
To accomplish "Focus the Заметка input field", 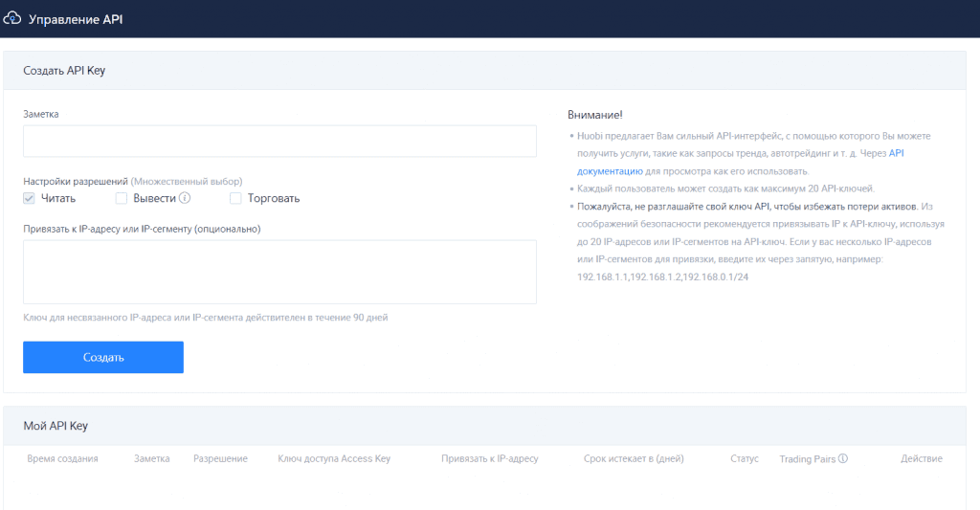I will click(279, 141).
